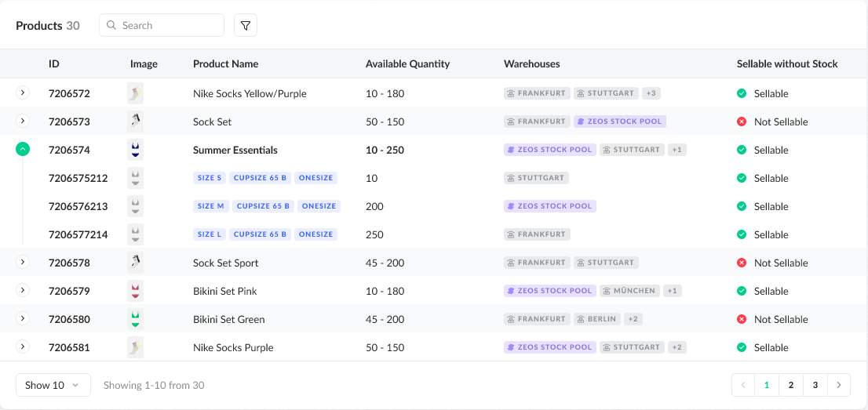The height and width of the screenshot is (410, 868).
Task: Go to page 2
Action: point(790,385)
